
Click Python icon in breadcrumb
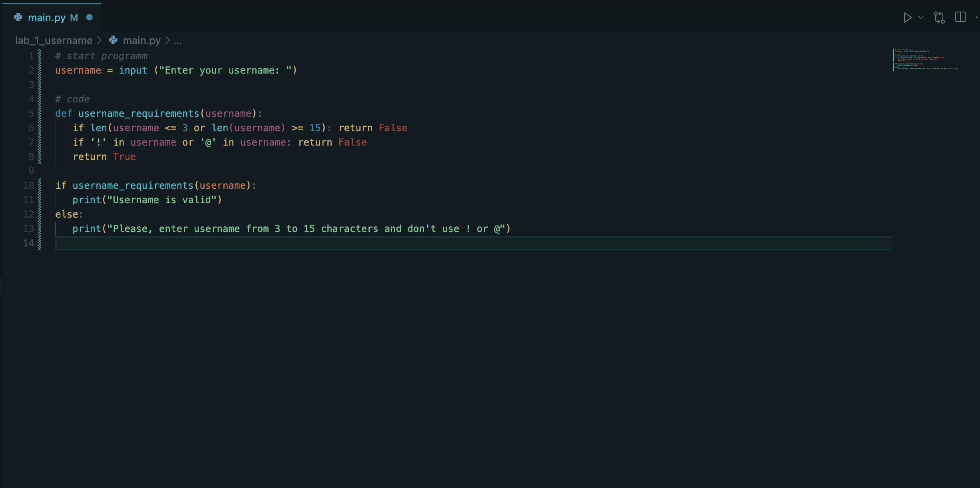[x=114, y=40]
